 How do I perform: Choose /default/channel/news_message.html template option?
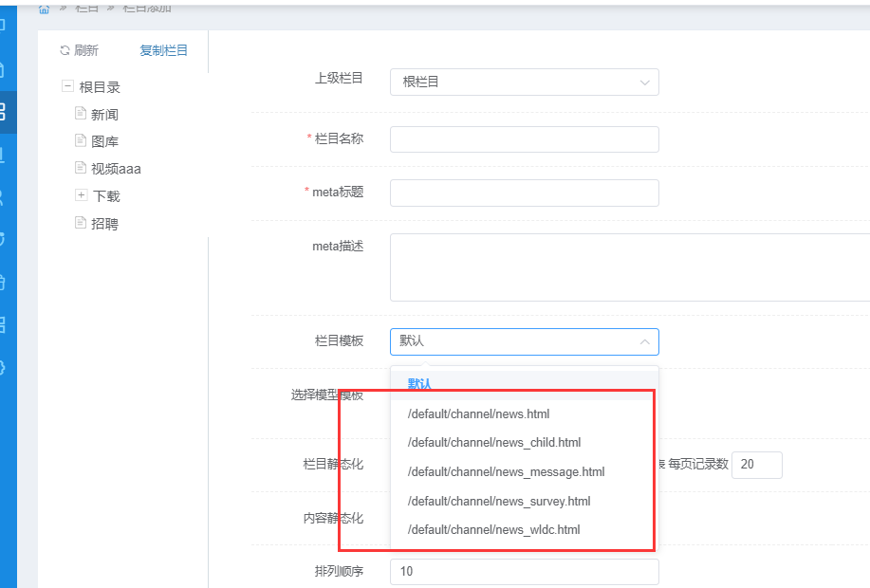[525, 472]
